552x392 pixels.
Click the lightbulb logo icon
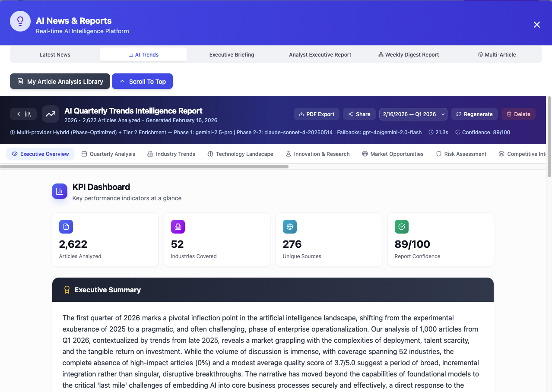pyautogui.click(x=20, y=21)
